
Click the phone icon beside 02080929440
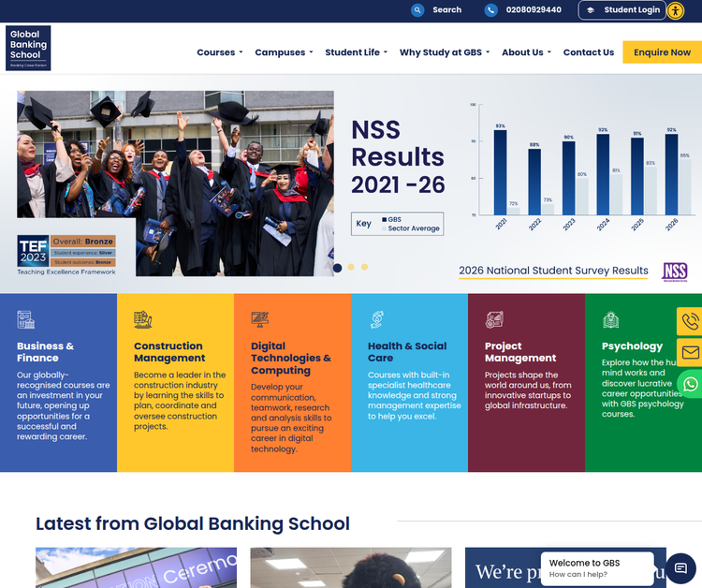point(491,10)
